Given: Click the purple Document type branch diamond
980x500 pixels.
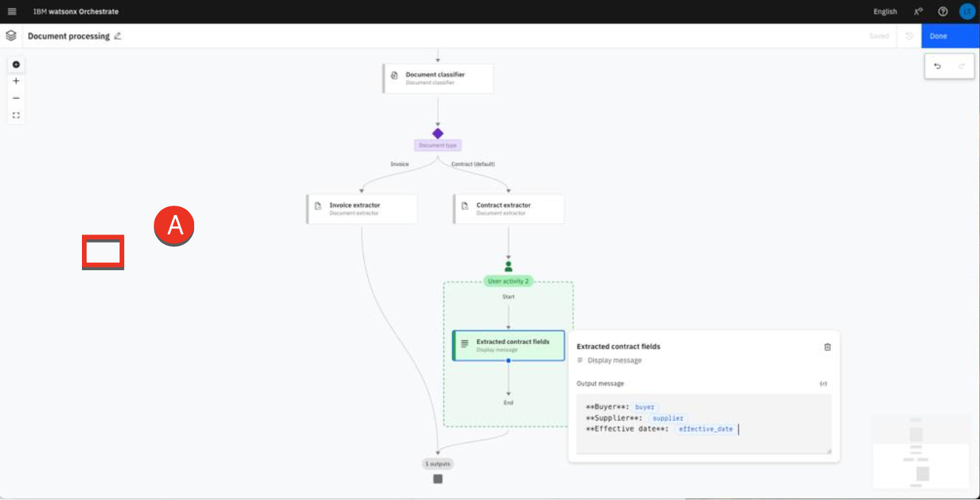Looking at the screenshot, I should pyautogui.click(x=437, y=134).
